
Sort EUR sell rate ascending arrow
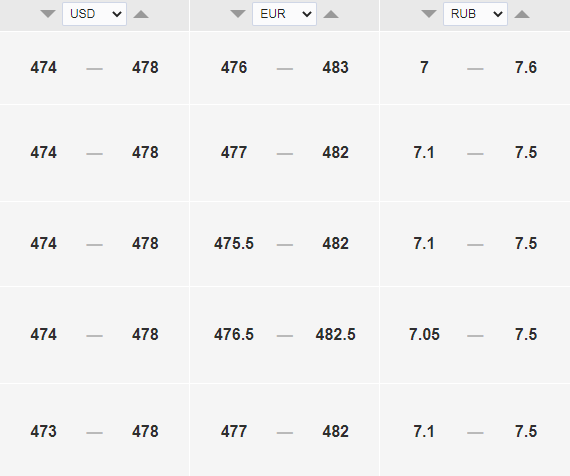pyautogui.click(x=331, y=14)
